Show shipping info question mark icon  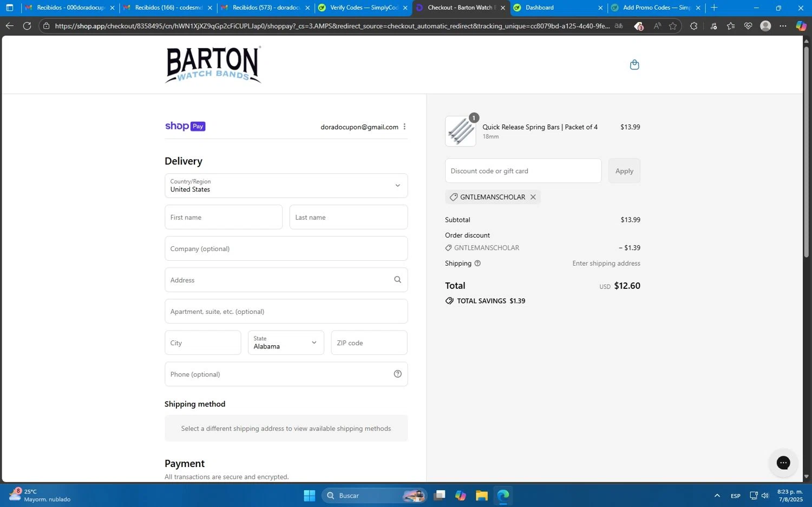(x=477, y=264)
